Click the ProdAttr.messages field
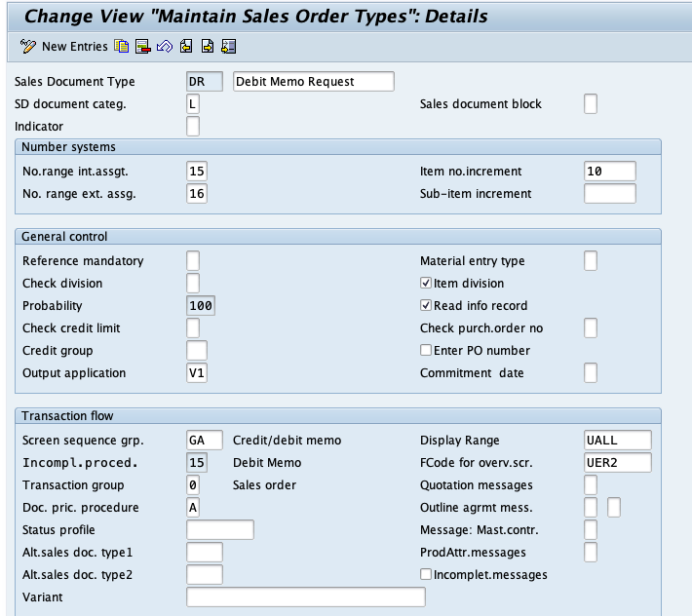This screenshot has width=692, height=616. coord(591,553)
